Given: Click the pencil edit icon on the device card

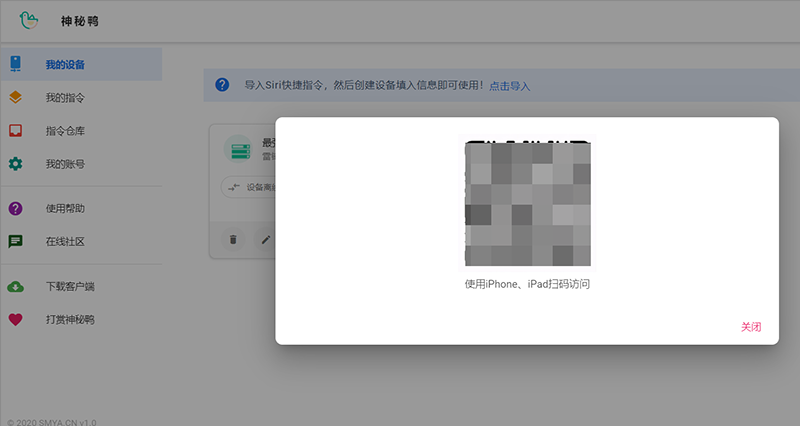Looking at the screenshot, I should tap(266, 239).
